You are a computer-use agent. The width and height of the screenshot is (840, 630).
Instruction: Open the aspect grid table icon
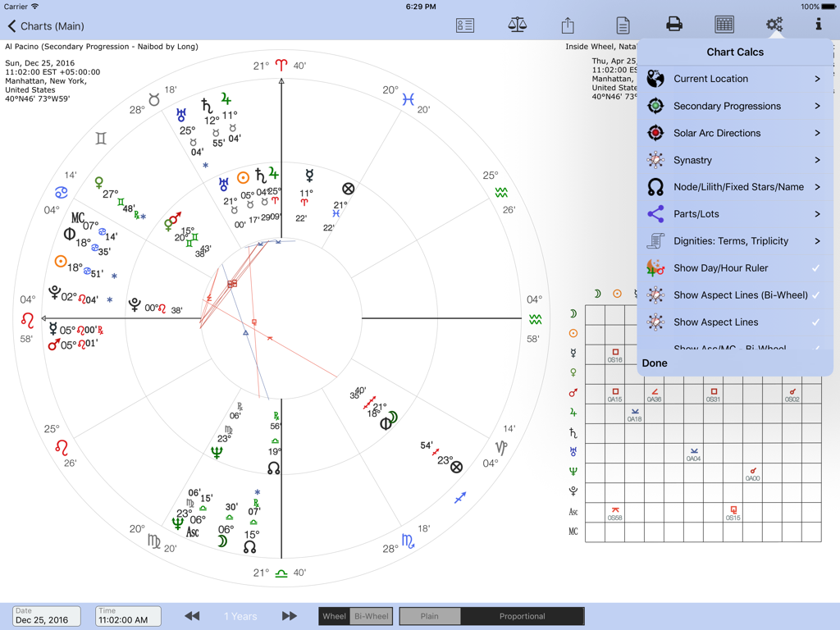(724, 25)
